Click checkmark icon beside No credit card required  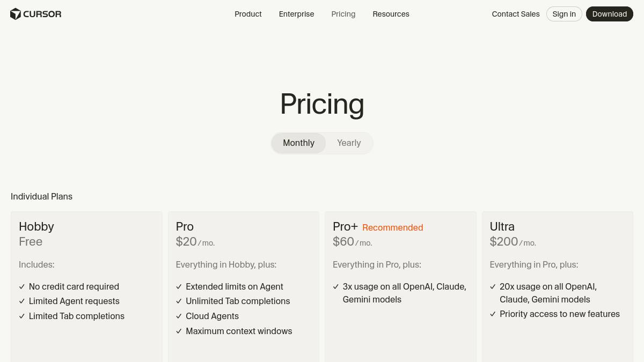[x=22, y=287]
